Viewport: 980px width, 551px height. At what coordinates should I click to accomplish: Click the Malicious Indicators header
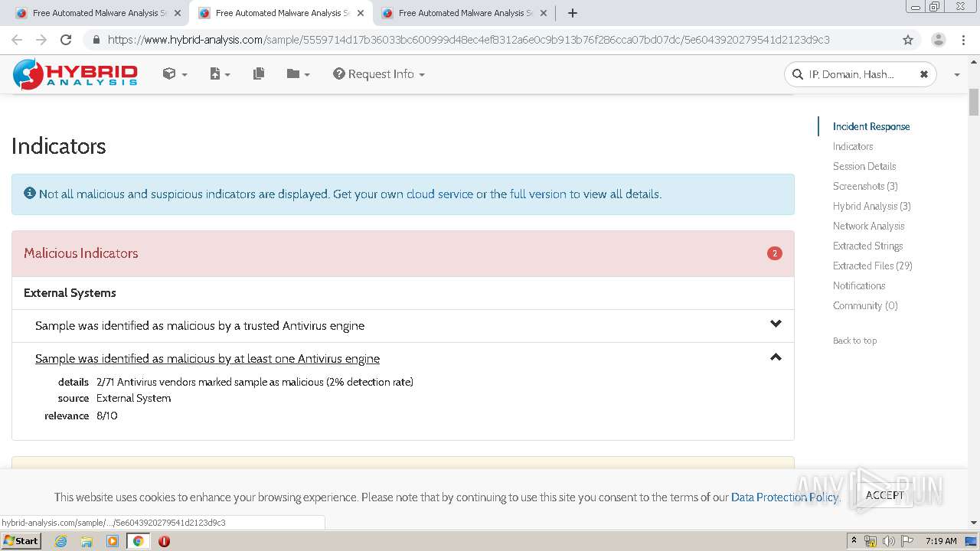pyautogui.click(x=403, y=253)
